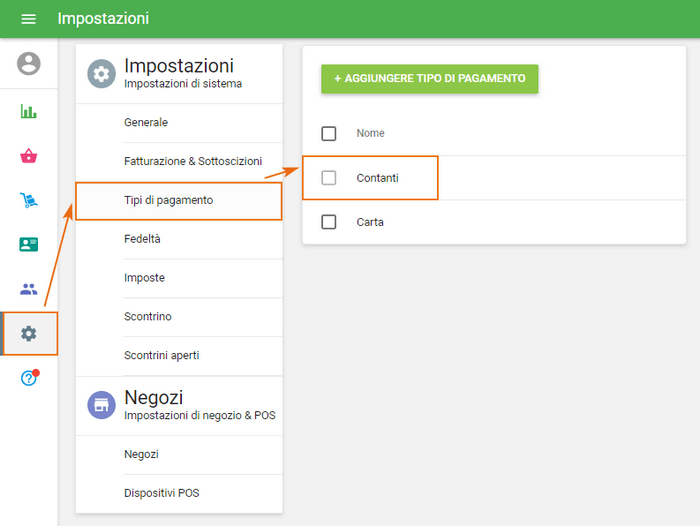Open the employees ID card icon
Image resolution: width=700 pixels, height=526 pixels.
(29, 245)
